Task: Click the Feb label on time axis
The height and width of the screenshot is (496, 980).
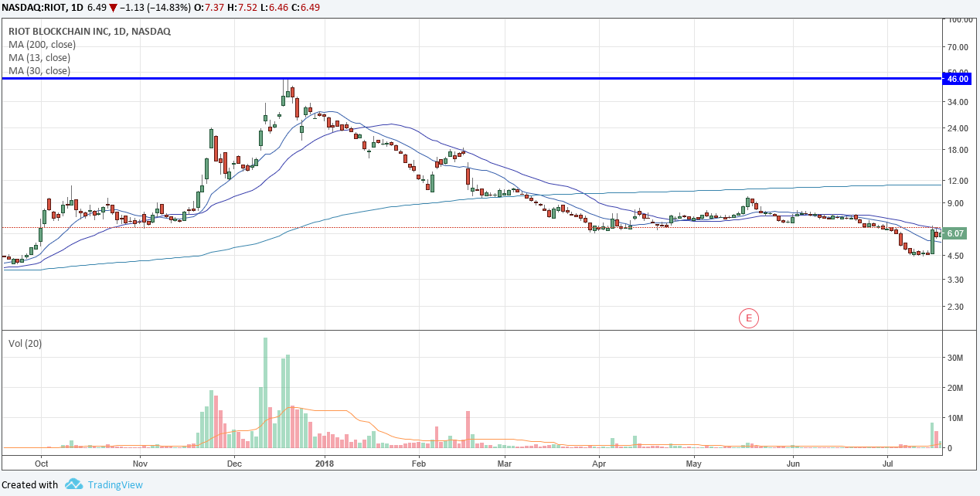Action: 419,464
